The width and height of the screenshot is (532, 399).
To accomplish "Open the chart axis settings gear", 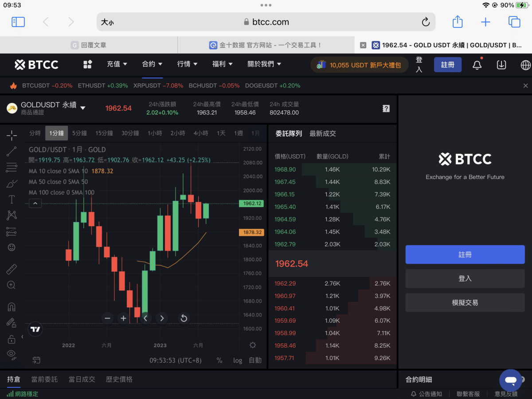I will tap(253, 345).
